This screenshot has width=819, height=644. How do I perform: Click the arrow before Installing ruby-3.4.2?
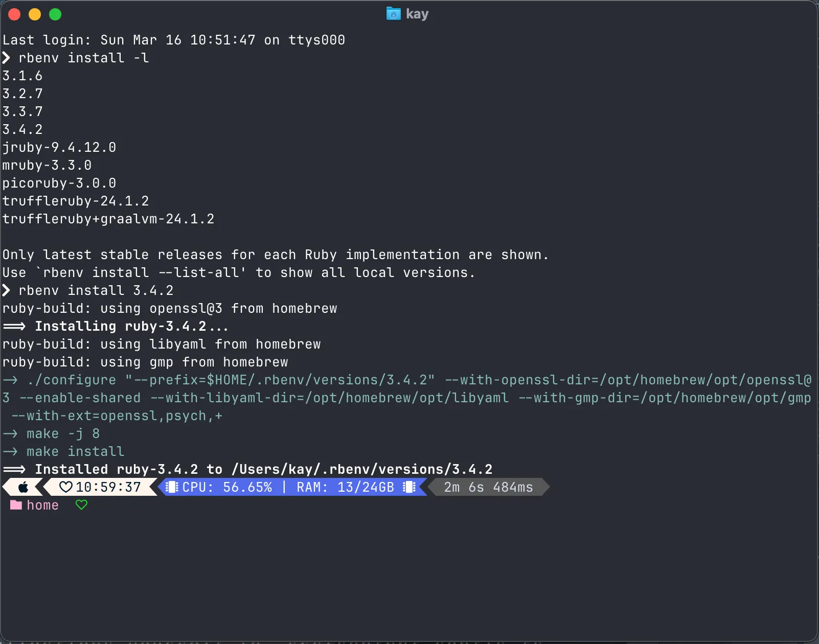[14, 326]
